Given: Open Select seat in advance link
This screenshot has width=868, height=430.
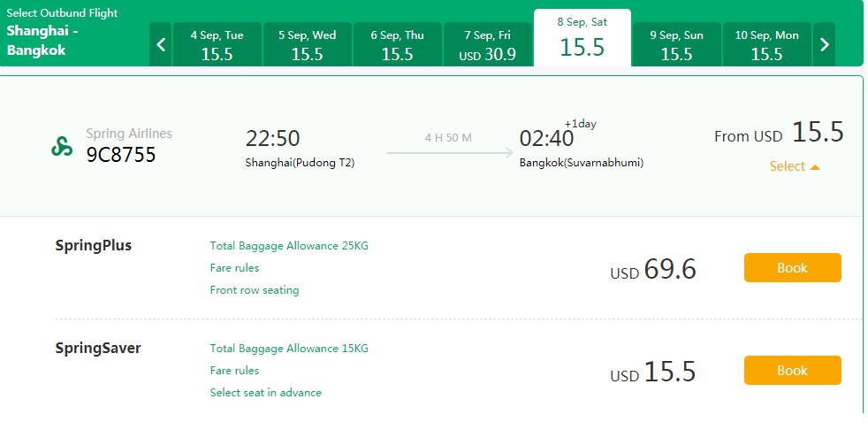Looking at the screenshot, I should pyautogui.click(x=266, y=392).
